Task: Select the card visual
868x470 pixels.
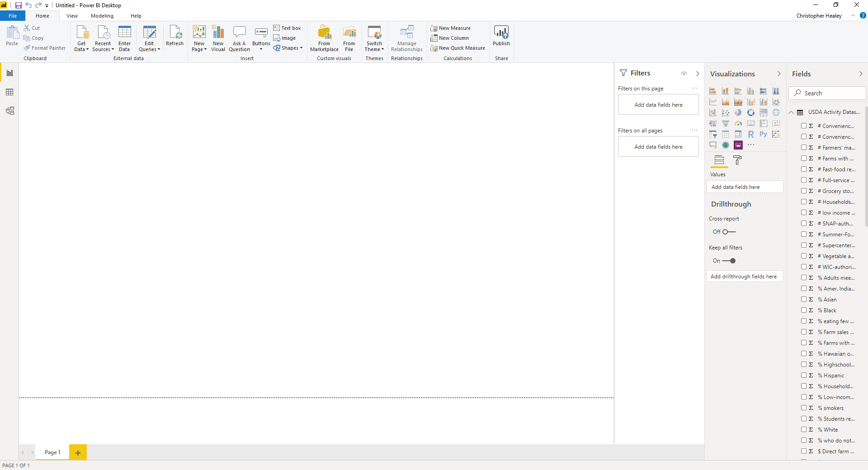Action: tap(751, 123)
